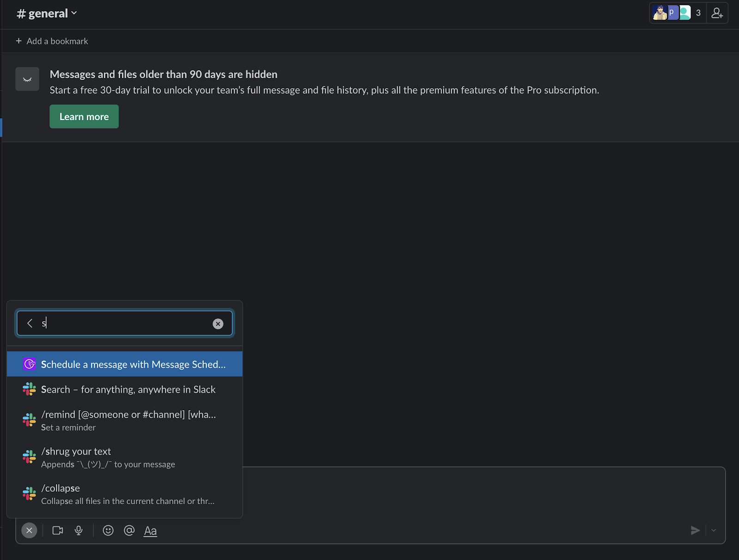
Task: Choose the /remind shortcut entry
Action: click(125, 420)
